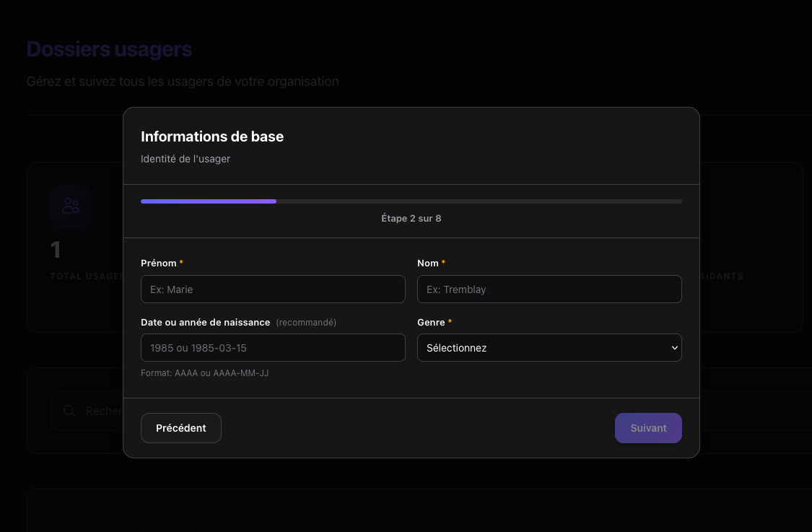Click the 'Date ou année de naissance' label
Screen dimensions: 812x532
point(206,323)
